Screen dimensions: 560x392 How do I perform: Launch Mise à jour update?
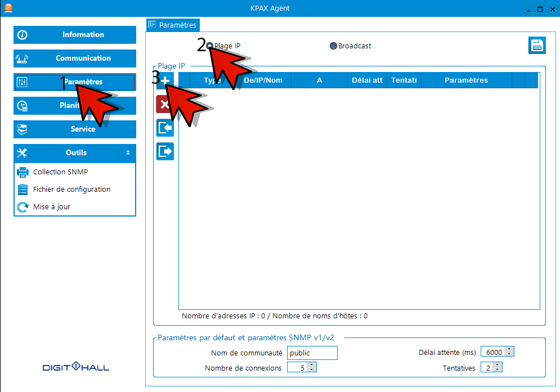tap(52, 207)
